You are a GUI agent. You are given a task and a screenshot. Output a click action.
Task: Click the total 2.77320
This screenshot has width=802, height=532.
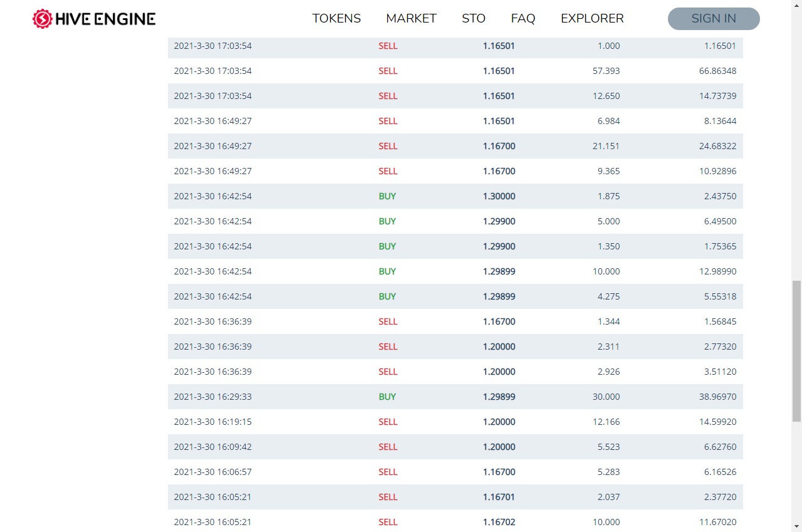720,347
